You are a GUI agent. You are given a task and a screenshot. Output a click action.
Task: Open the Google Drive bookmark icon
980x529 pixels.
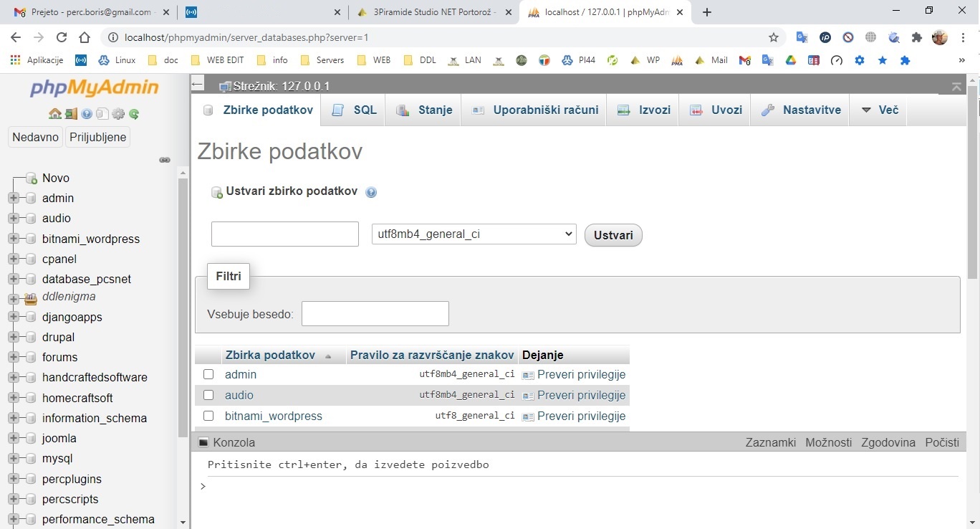coord(791,60)
